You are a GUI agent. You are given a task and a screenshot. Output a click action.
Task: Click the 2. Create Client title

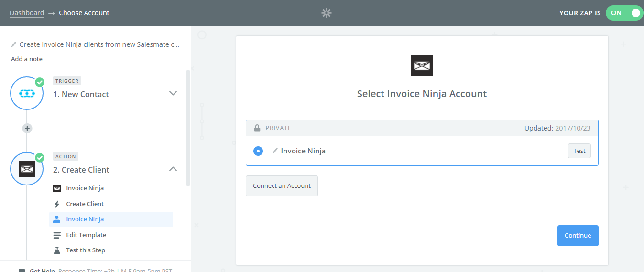tap(81, 170)
